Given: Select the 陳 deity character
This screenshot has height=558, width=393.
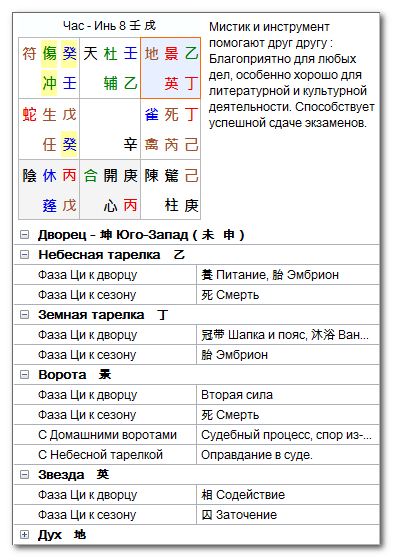Looking at the screenshot, I should [x=151, y=175].
